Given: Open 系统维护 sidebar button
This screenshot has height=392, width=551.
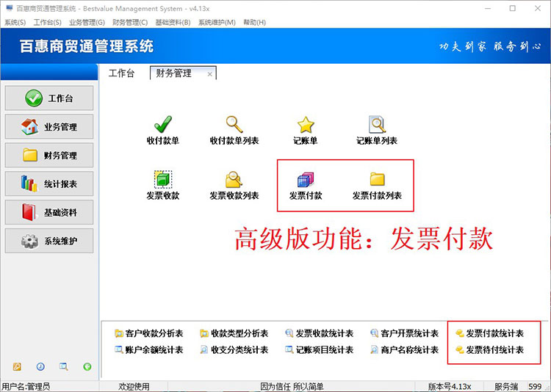Looking at the screenshot, I should click(x=49, y=241).
